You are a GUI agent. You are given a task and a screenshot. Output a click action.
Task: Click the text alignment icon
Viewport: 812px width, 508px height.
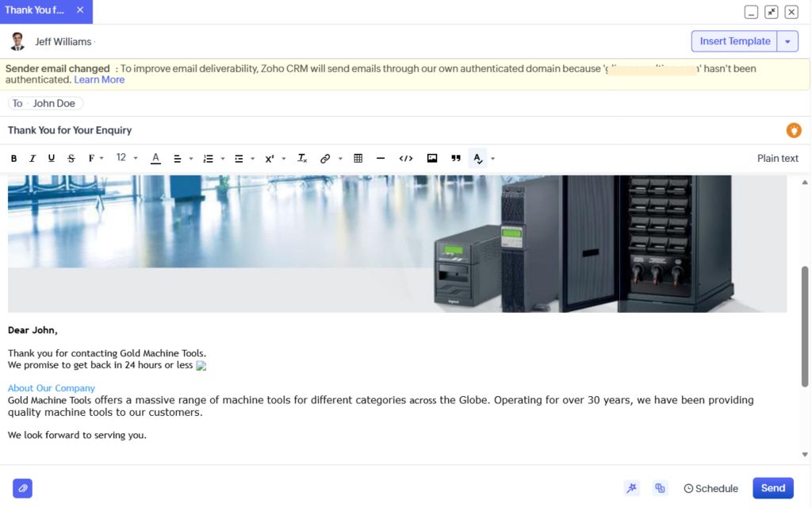tap(177, 159)
